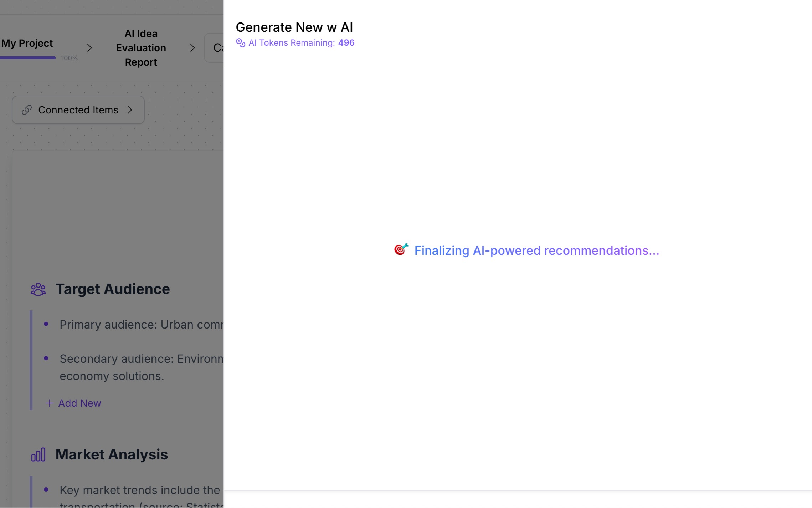Click the Key market trends bullet
The height and width of the screenshot is (508, 812).
coord(140,491)
